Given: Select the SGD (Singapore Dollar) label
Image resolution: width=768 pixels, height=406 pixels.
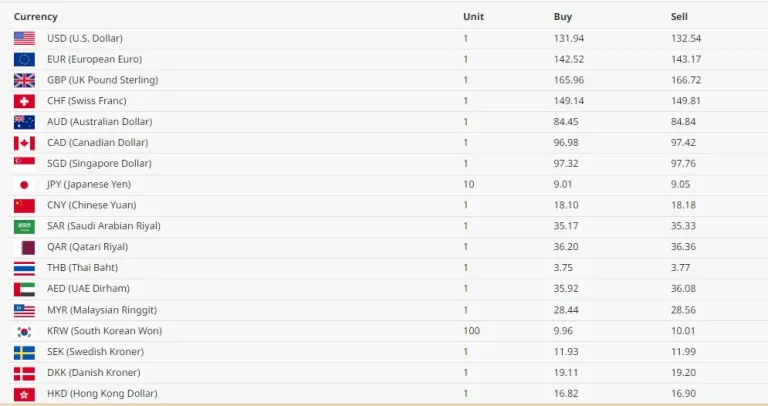Looking at the screenshot, I should pos(99,164).
